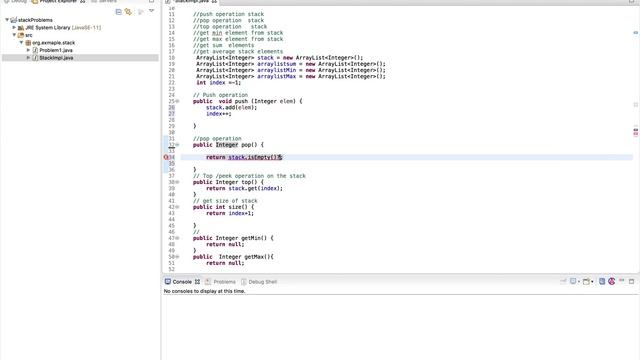This screenshot has width=640, height=360.
Task: Maximize the Console panel
Action: (x=631, y=281)
